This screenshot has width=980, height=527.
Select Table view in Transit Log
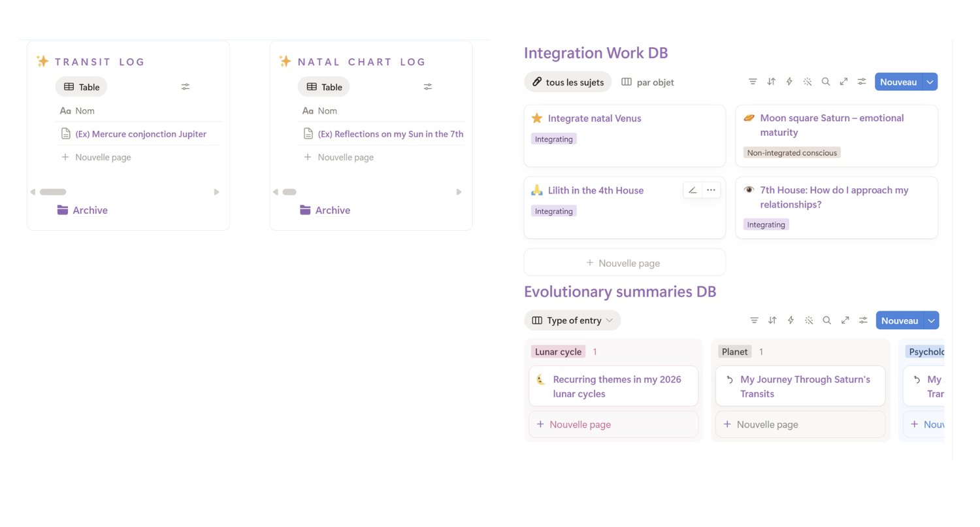[x=82, y=87]
